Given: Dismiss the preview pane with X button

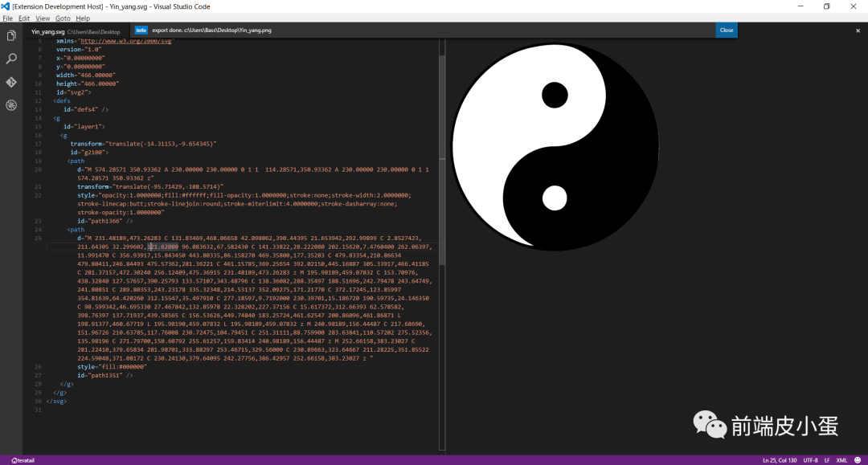Looking at the screenshot, I should click(x=858, y=31).
